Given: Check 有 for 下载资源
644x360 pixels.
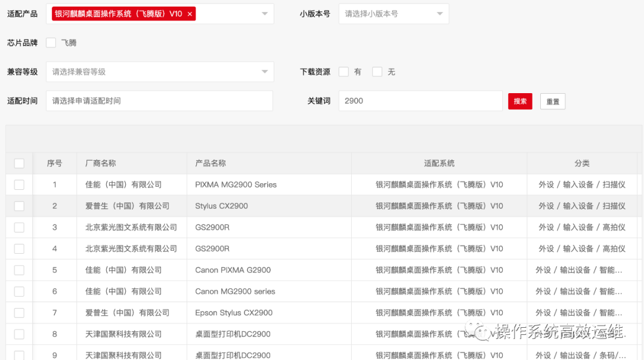Looking at the screenshot, I should tap(344, 72).
